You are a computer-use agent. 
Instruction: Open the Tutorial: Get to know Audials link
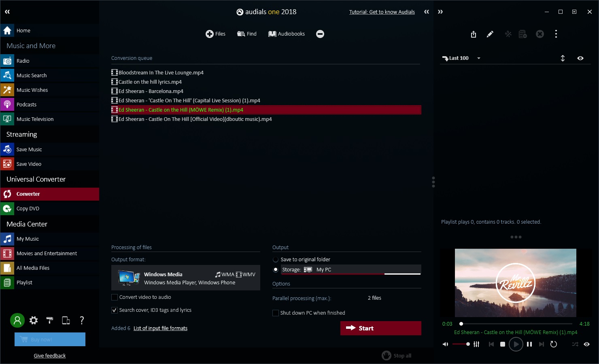pos(382,12)
